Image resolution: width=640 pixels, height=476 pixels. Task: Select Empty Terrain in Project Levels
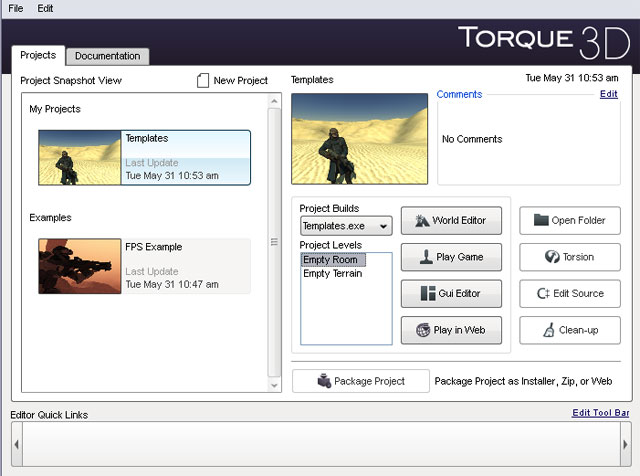[x=332, y=273]
